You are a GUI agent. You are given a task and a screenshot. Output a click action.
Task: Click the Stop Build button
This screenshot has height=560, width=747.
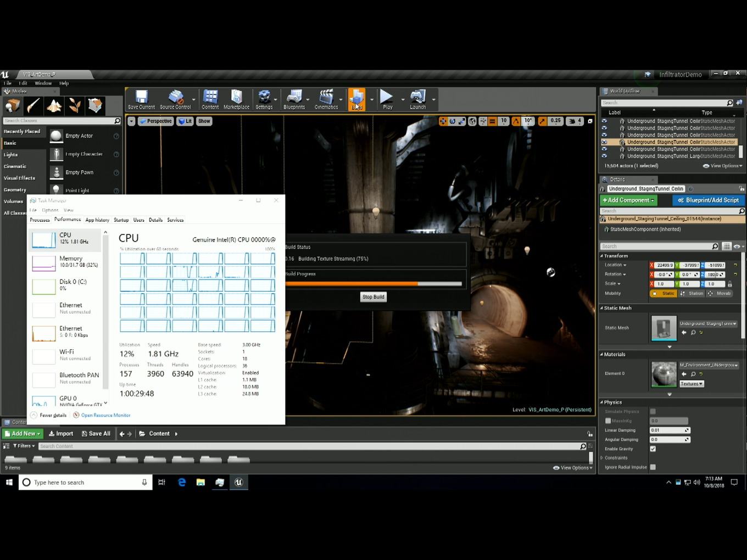373,297
